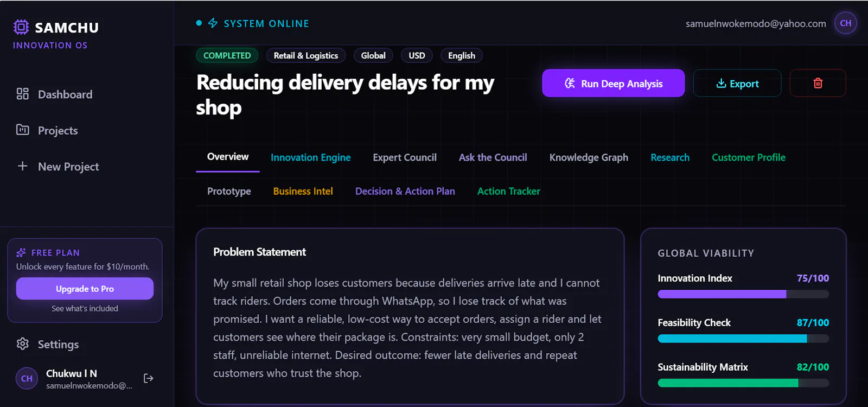Click the Export button
Screen dimensions: 868x407
[737, 83]
